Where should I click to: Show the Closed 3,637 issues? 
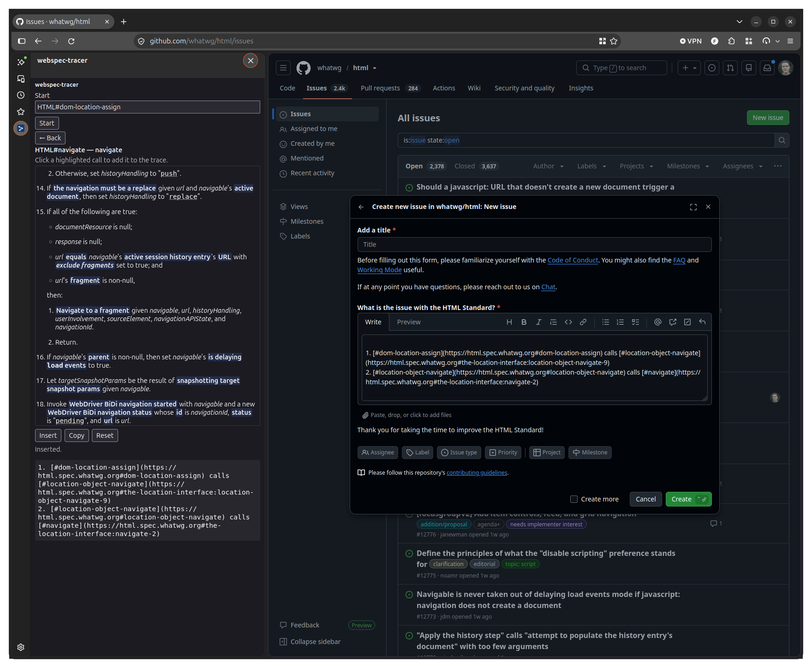pyautogui.click(x=476, y=166)
